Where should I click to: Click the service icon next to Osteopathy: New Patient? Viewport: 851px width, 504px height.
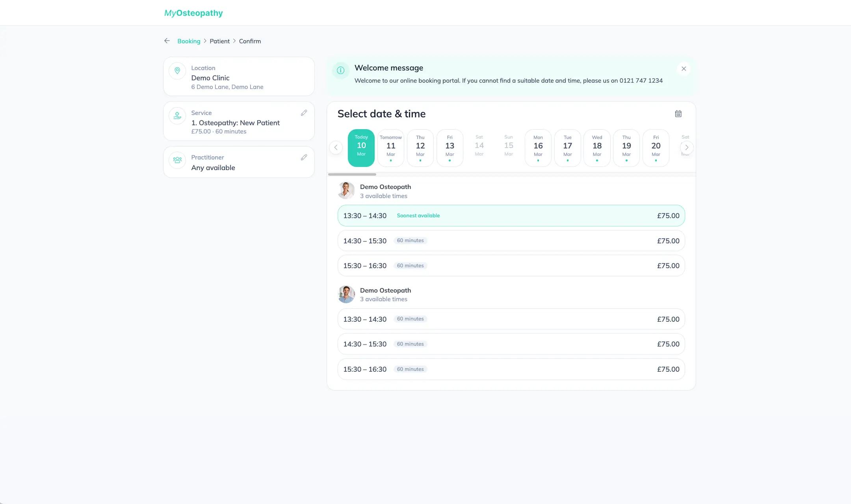click(177, 115)
